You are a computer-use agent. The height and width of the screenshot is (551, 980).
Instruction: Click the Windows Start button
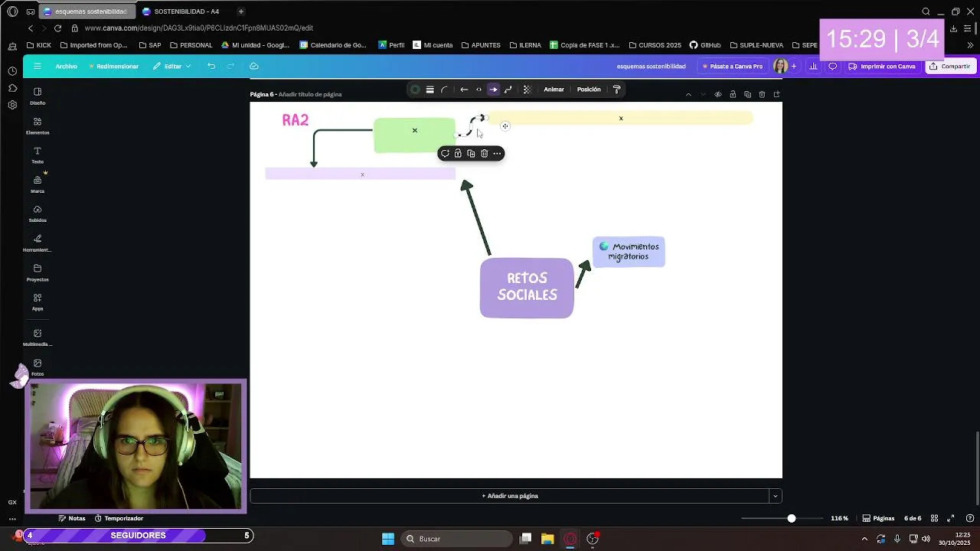[x=388, y=539]
